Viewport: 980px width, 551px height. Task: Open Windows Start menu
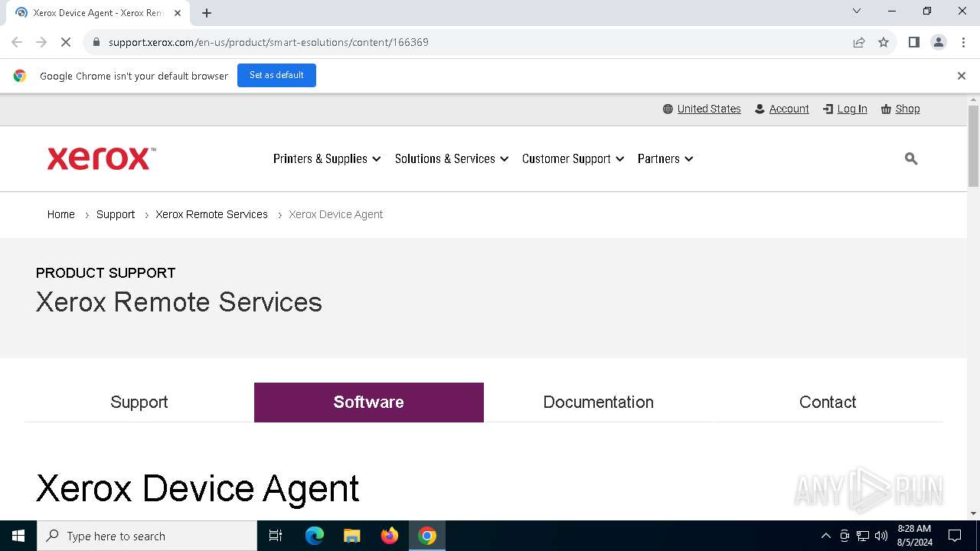tap(18, 536)
